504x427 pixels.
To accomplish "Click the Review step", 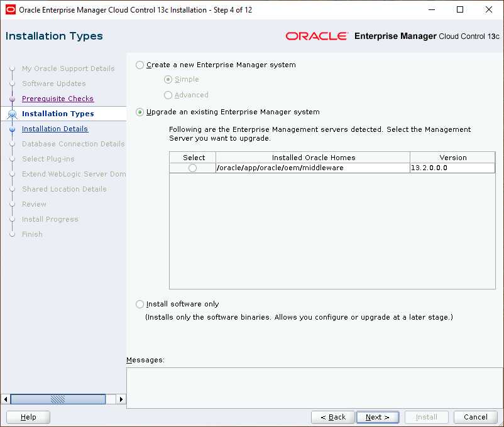I will click(x=34, y=204).
